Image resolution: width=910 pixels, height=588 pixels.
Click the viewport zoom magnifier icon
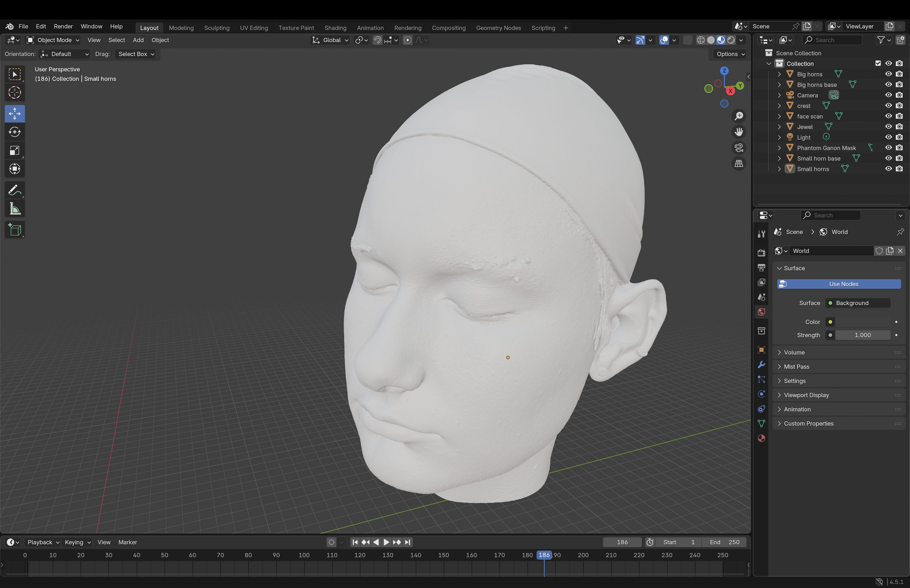(x=739, y=116)
